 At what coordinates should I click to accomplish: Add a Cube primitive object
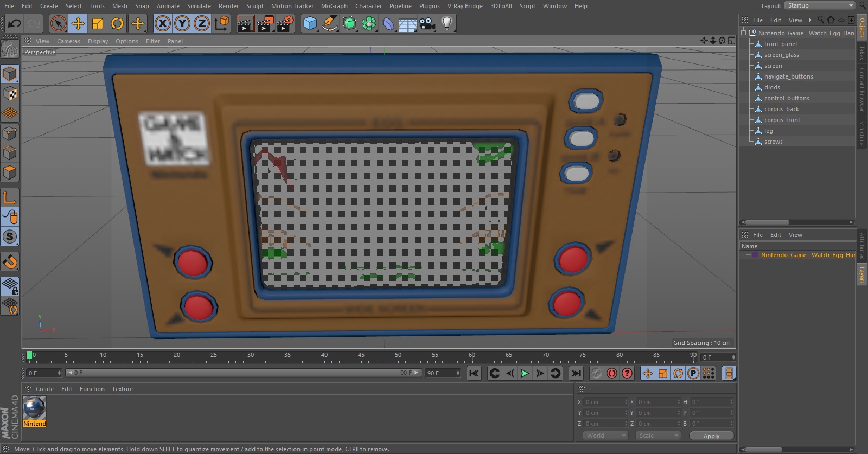click(x=310, y=23)
